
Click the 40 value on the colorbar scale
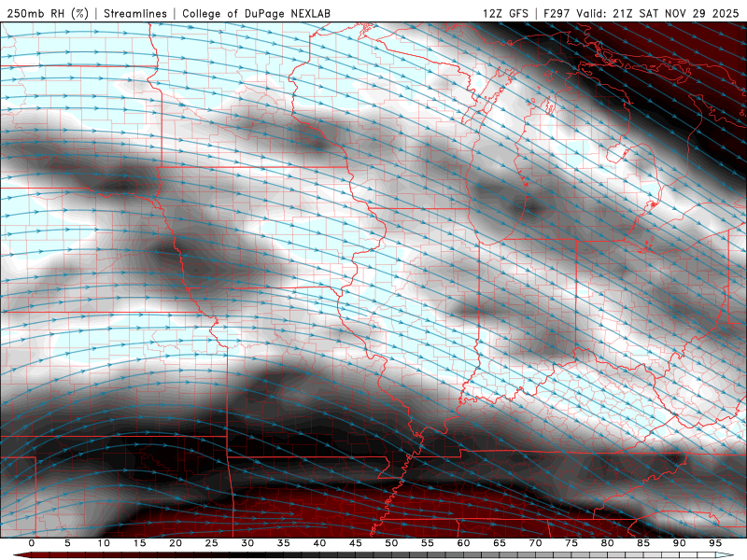point(319,543)
